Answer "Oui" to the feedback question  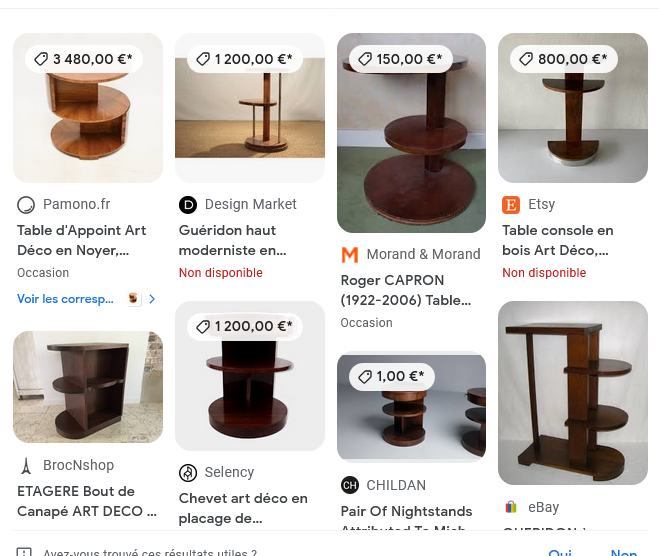tap(559, 553)
